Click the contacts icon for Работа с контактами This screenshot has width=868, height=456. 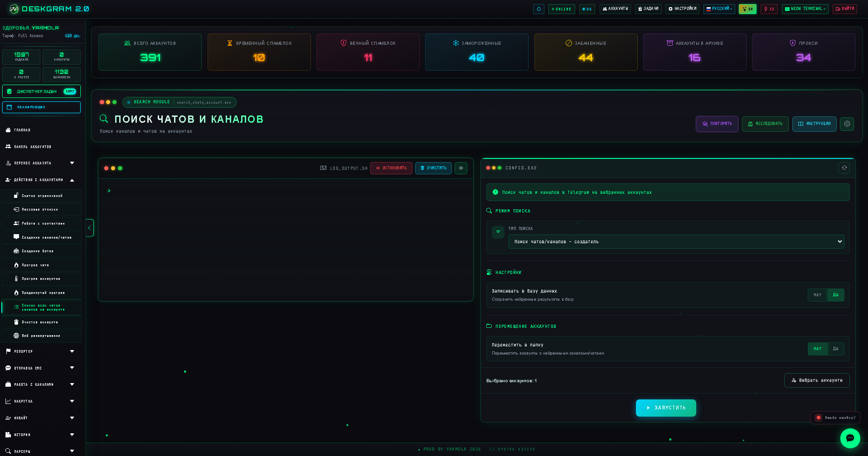pos(16,223)
